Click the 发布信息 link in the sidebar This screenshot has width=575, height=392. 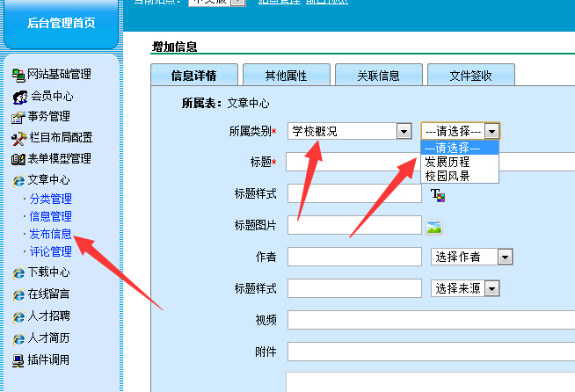[x=50, y=234]
